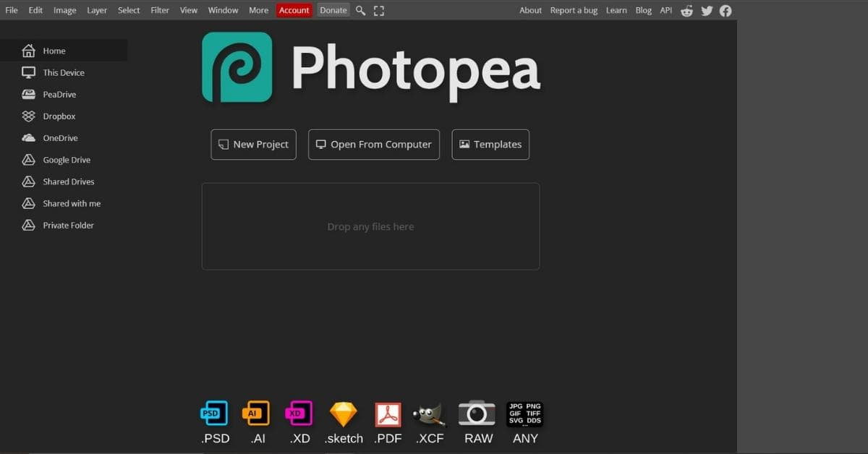The height and width of the screenshot is (454, 868).
Task: Click the ANY formats icon
Action: 525,414
